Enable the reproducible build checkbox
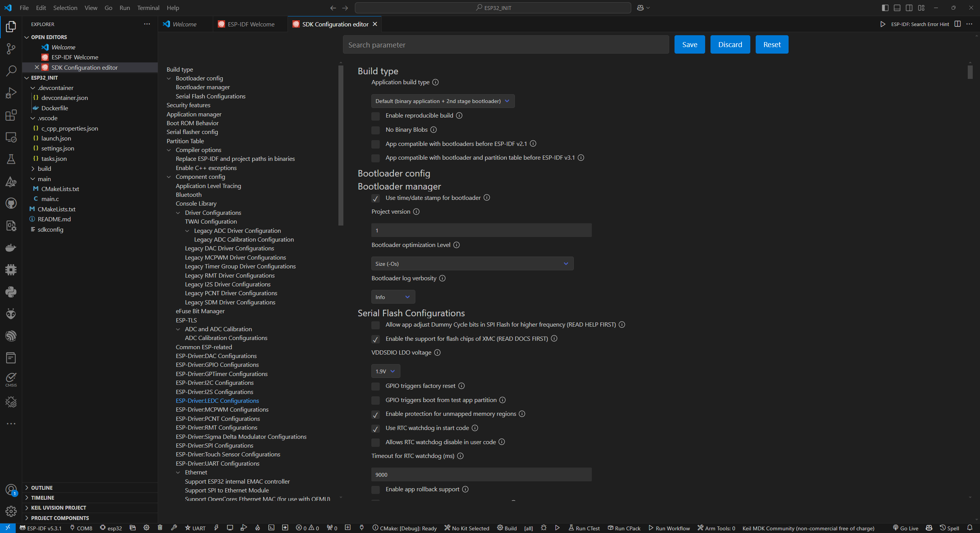 (376, 116)
